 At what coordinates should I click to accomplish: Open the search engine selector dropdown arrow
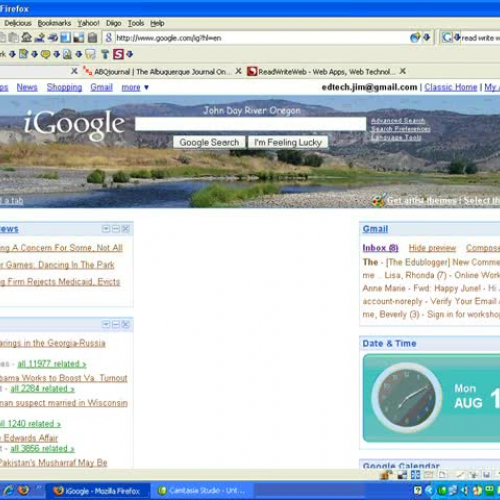(457, 37)
